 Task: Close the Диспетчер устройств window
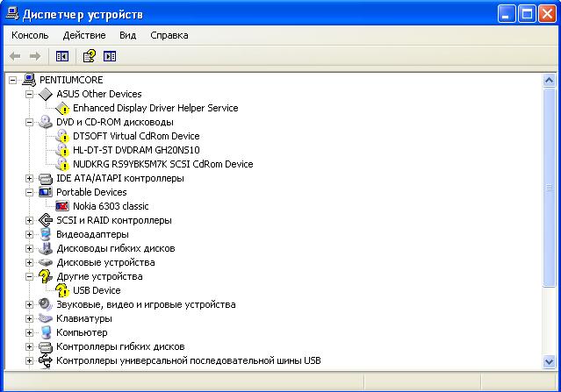point(547,14)
